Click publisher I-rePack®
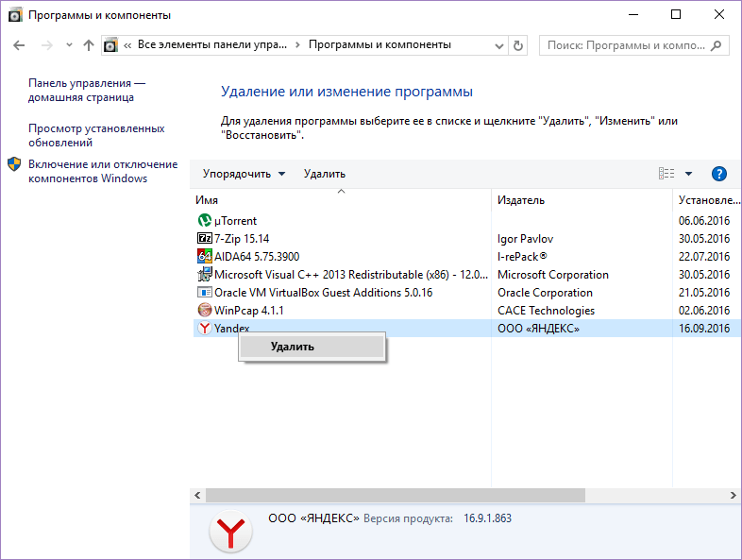Image resolution: width=742 pixels, height=560 pixels. click(x=522, y=257)
